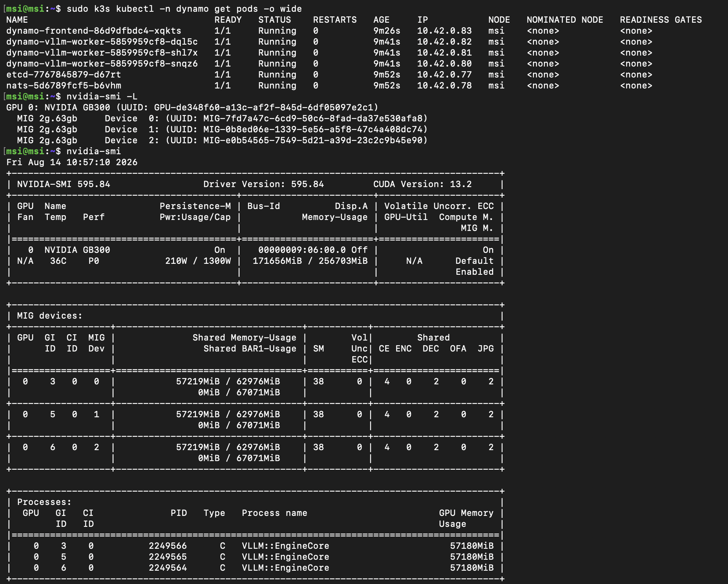
Task: Click the 'nvidia-smi -L' command
Action: click(102, 96)
